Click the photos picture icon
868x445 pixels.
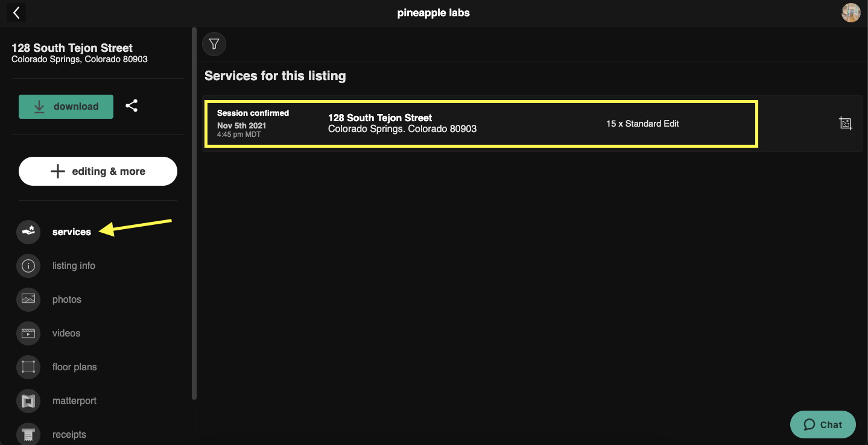[x=28, y=300]
